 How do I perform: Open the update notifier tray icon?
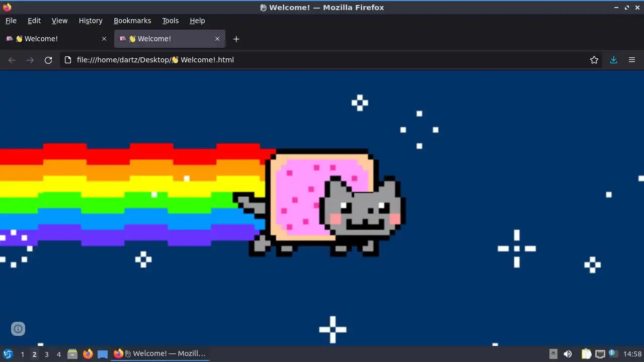(x=613, y=353)
